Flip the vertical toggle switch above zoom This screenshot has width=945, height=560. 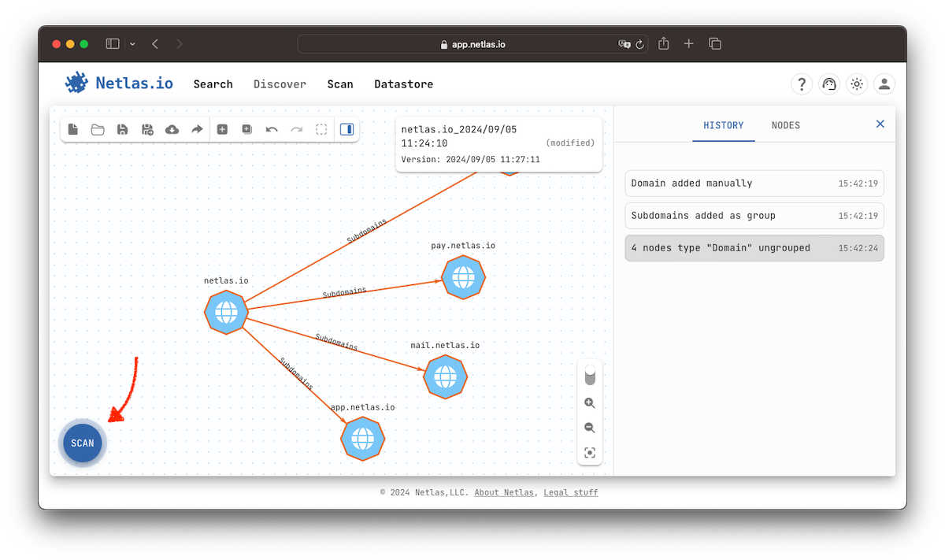point(590,375)
